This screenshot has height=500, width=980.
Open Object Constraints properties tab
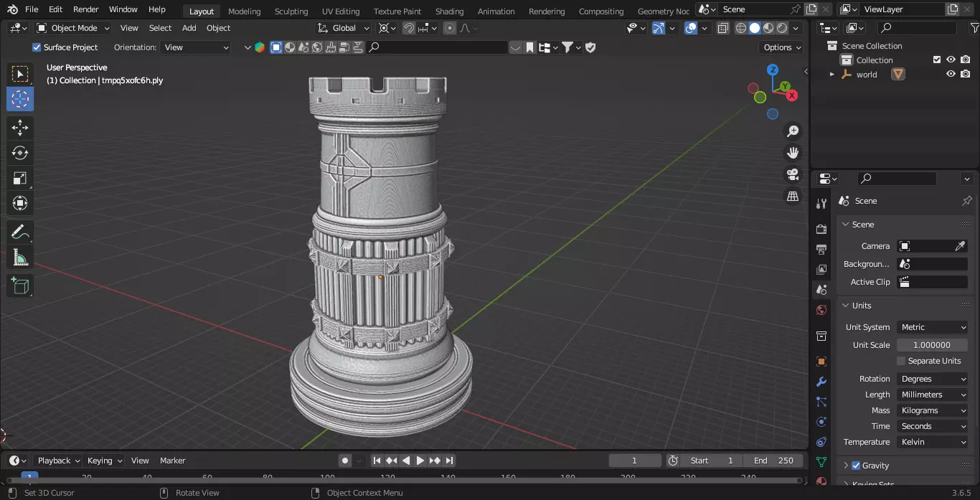click(x=821, y=442)
